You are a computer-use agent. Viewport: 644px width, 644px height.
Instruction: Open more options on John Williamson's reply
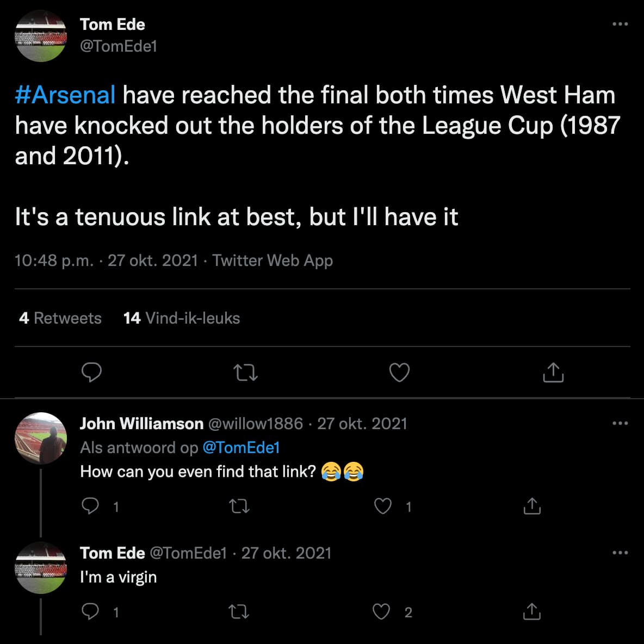tap(620, 423)
